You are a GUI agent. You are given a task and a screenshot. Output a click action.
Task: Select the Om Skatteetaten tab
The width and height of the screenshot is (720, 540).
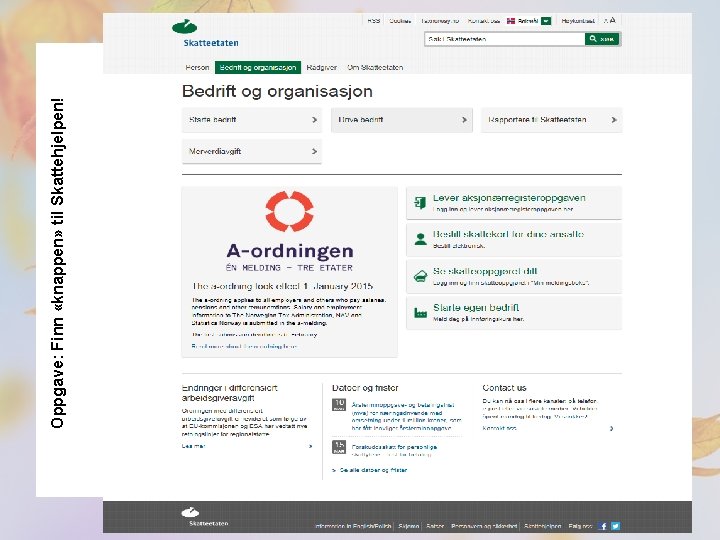click(x=375, y=68)
